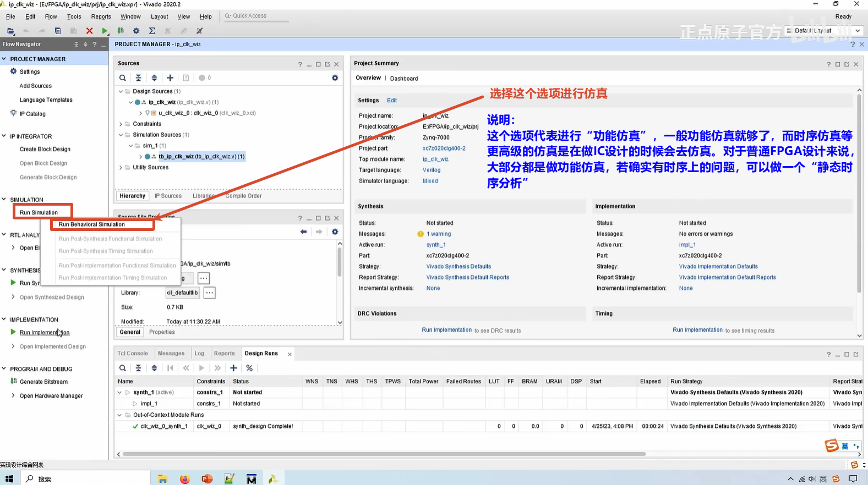The image size is (868, 485).
Task: Open help for Project Summary panel
Action: [828, 64]
